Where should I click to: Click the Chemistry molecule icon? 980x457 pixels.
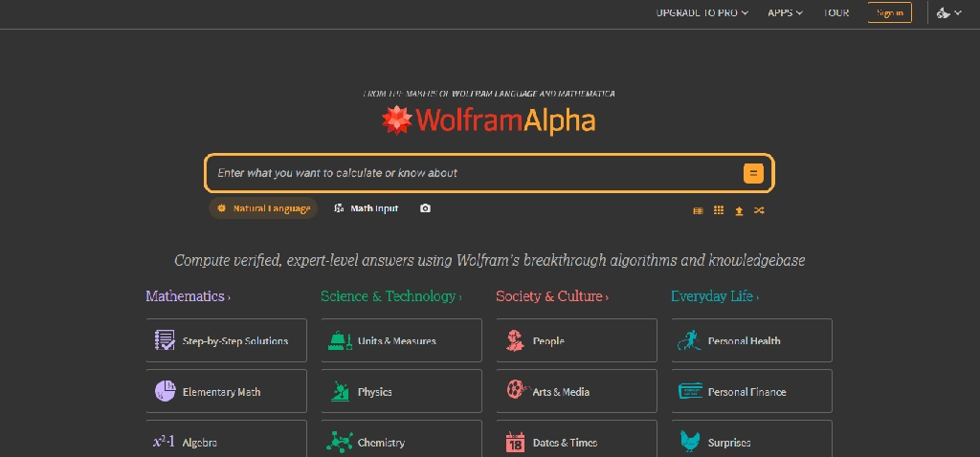click(340, 442)
